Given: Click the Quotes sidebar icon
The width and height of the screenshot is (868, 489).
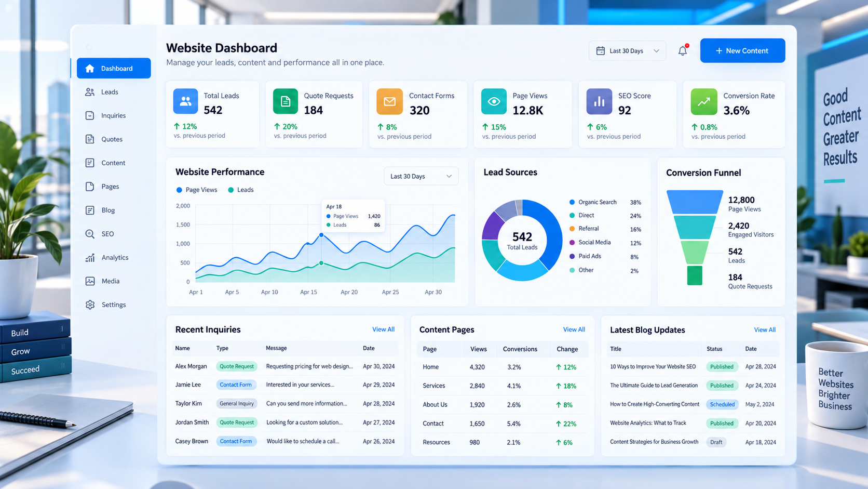Looking at the screenshot, I should 90,139.
